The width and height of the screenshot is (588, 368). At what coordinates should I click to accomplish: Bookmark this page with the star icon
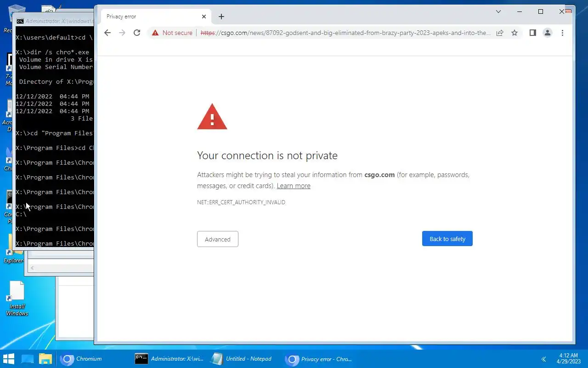(x=514, y=33)
